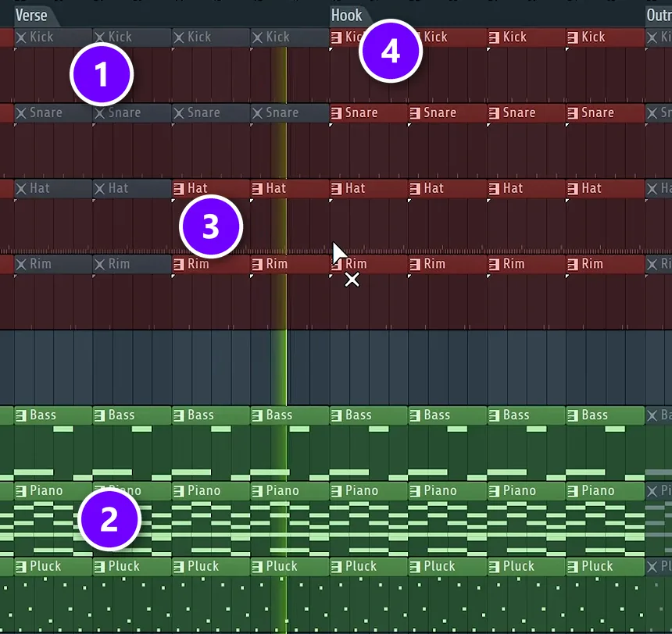Open pattern icon on Hook's third Kick clip
This screenshot has height=634, width=672.
(x=494, y=37)
